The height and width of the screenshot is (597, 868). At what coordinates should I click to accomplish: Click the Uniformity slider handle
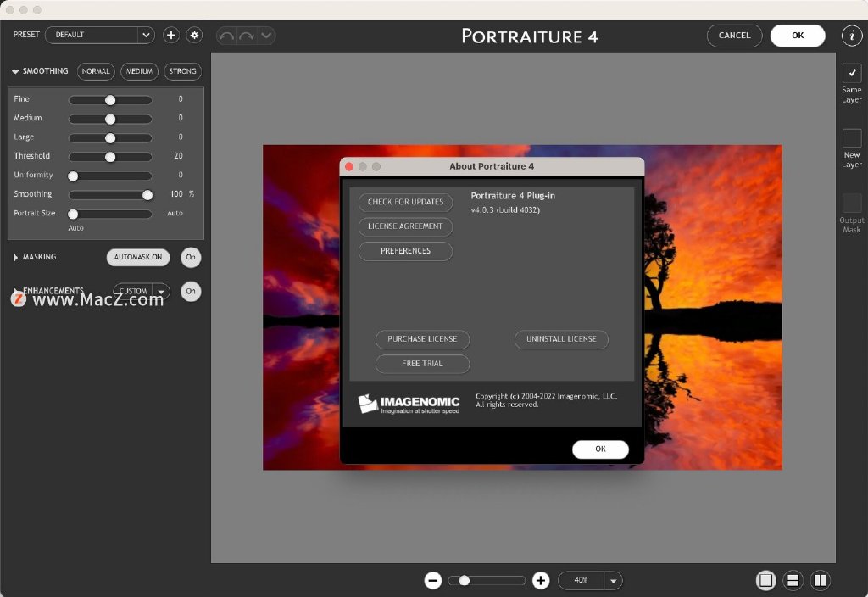[73, 176]
